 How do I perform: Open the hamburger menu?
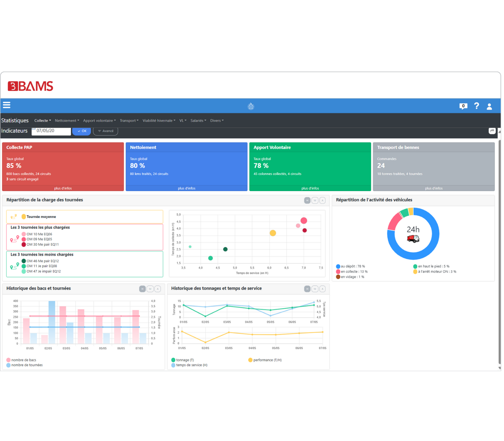click(7, 105)
